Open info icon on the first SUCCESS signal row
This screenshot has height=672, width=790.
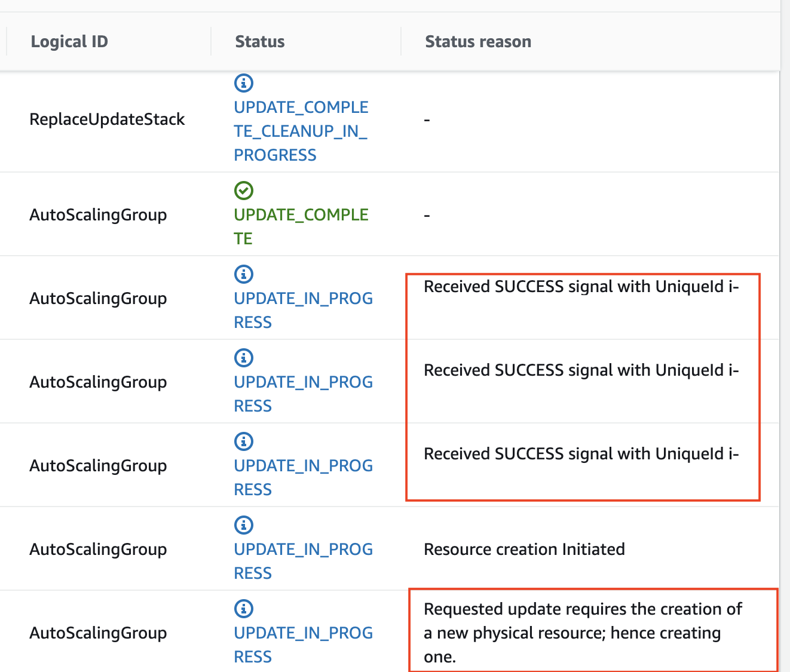pos(244,274)
